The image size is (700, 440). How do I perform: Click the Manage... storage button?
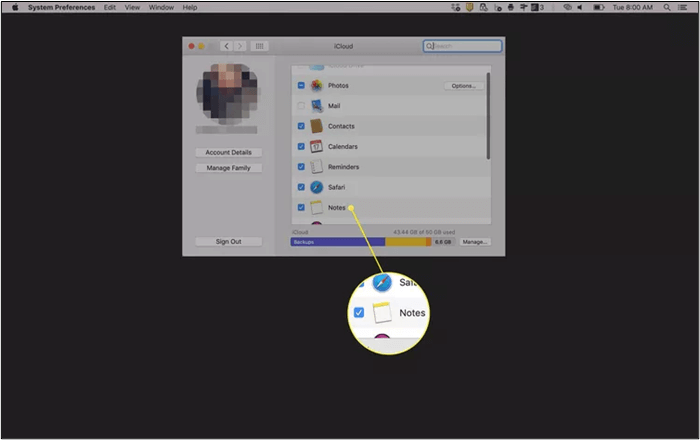point(475,242)
